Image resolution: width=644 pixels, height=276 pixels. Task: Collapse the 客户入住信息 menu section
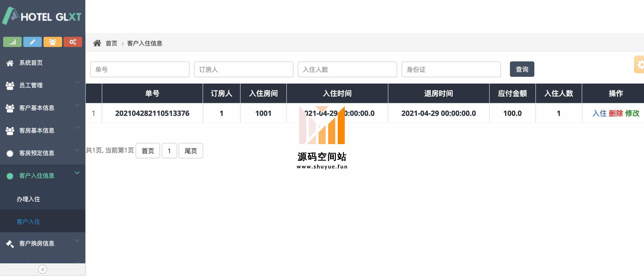pos(77,173)
